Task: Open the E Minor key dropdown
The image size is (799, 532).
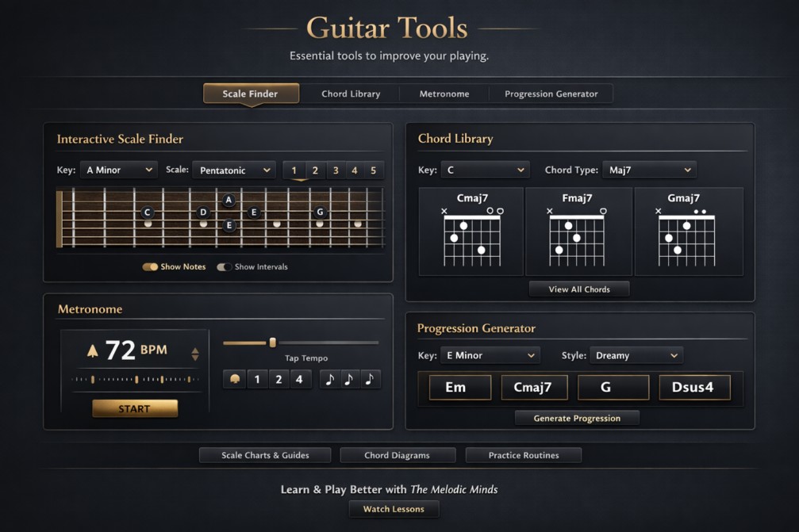Action: tap(490, 355)
